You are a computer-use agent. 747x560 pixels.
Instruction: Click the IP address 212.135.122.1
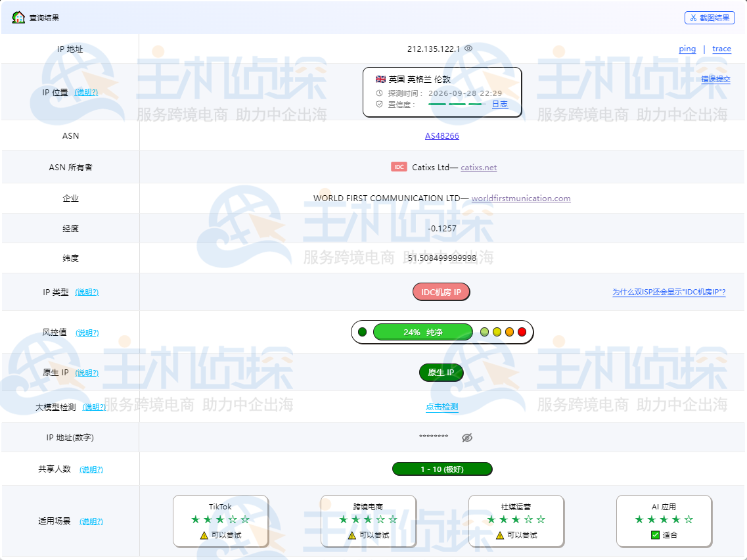434,49
